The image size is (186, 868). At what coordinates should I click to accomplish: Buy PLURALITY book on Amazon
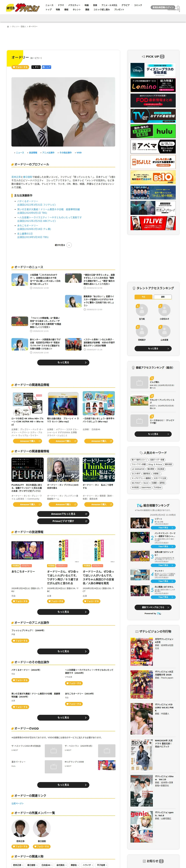(27, 504)
